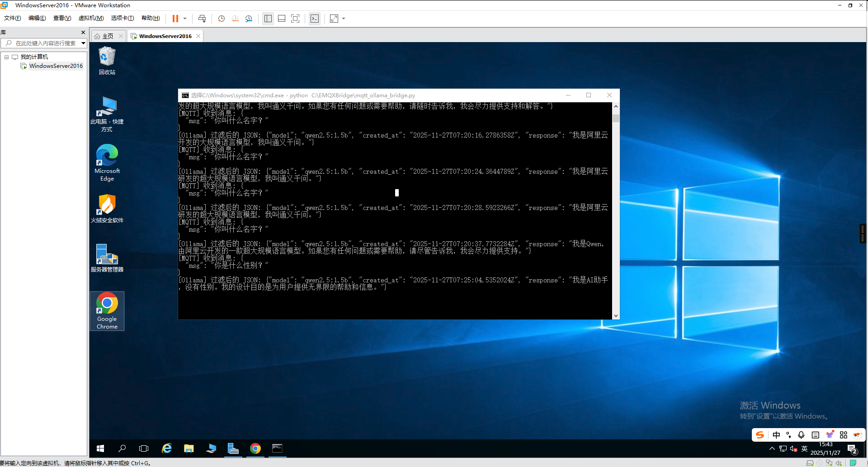Click the send Ctrl+Alt+Del toolbar icon
The height and width of the screenshot is (467, 868).
pos(202,19)
